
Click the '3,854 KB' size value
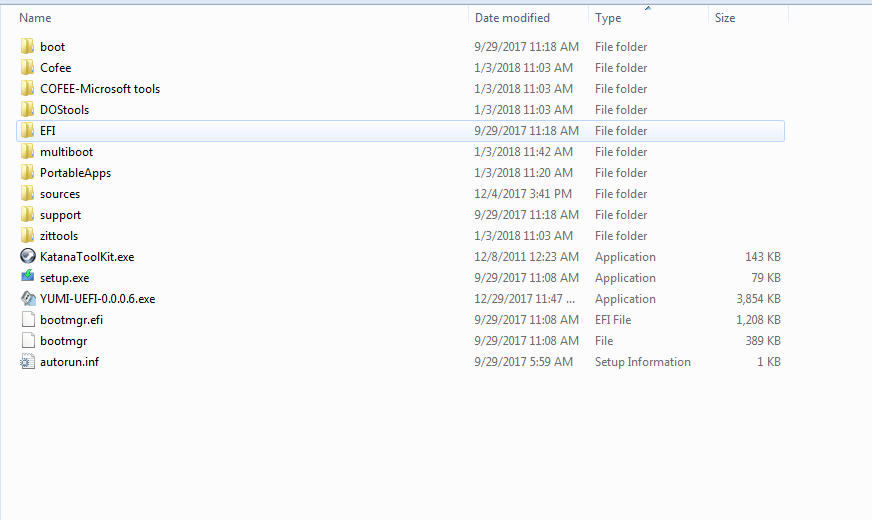(x=759, y=299)
